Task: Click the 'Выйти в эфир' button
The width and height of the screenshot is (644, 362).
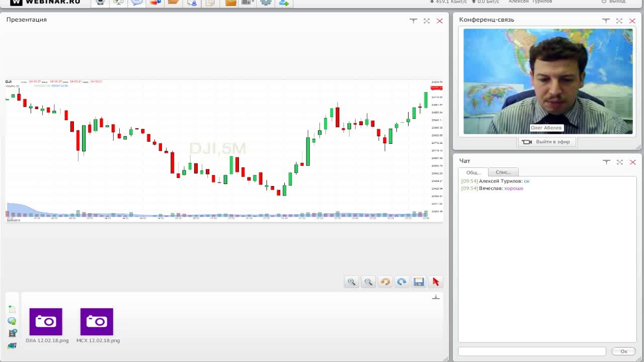Action: [547, 142]
